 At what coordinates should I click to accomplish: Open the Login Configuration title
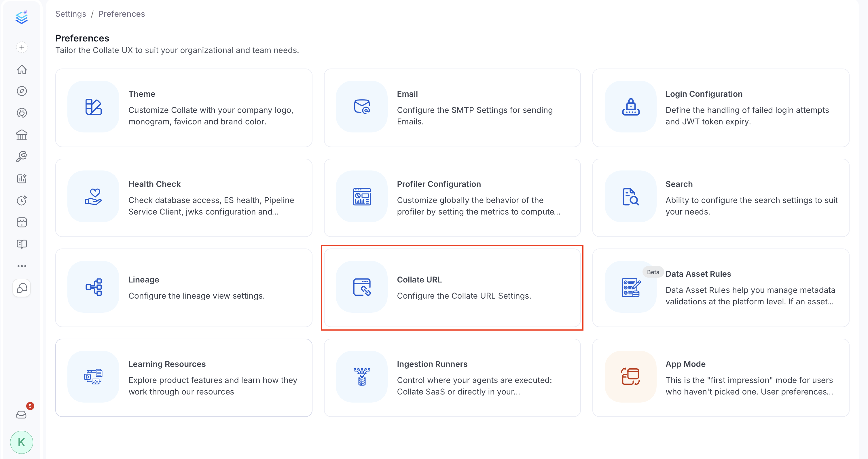[704, 94]
